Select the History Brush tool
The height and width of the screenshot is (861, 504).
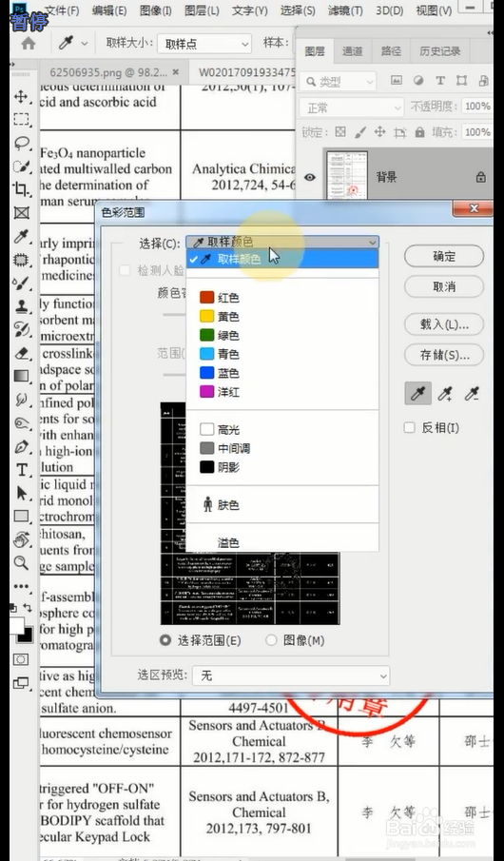tap(21, 329)
